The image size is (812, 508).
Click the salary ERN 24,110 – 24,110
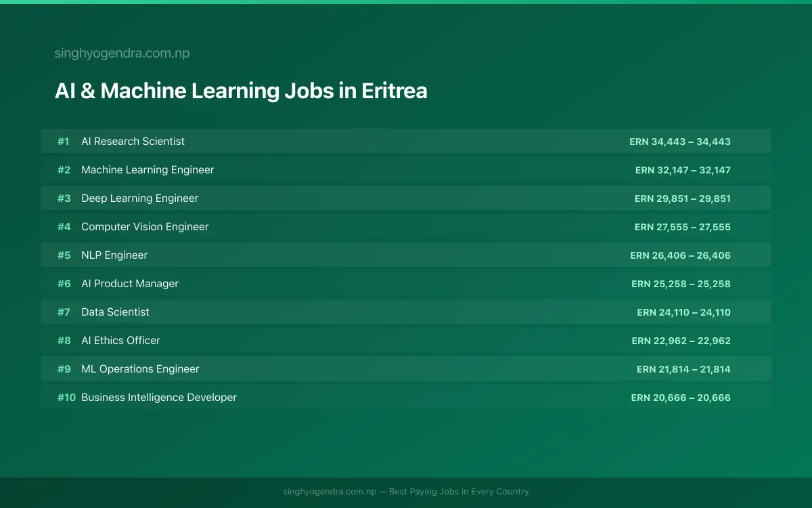(x=683, y=312)
